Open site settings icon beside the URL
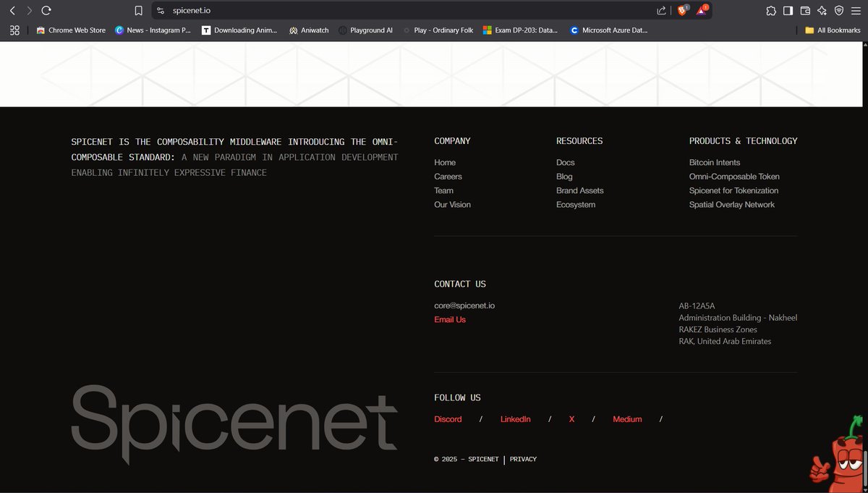 pos(161,11)
